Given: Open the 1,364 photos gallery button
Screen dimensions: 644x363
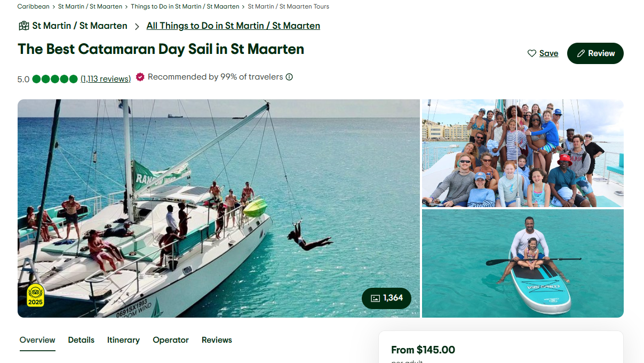Looking at the screenshot, I should 386,298.
